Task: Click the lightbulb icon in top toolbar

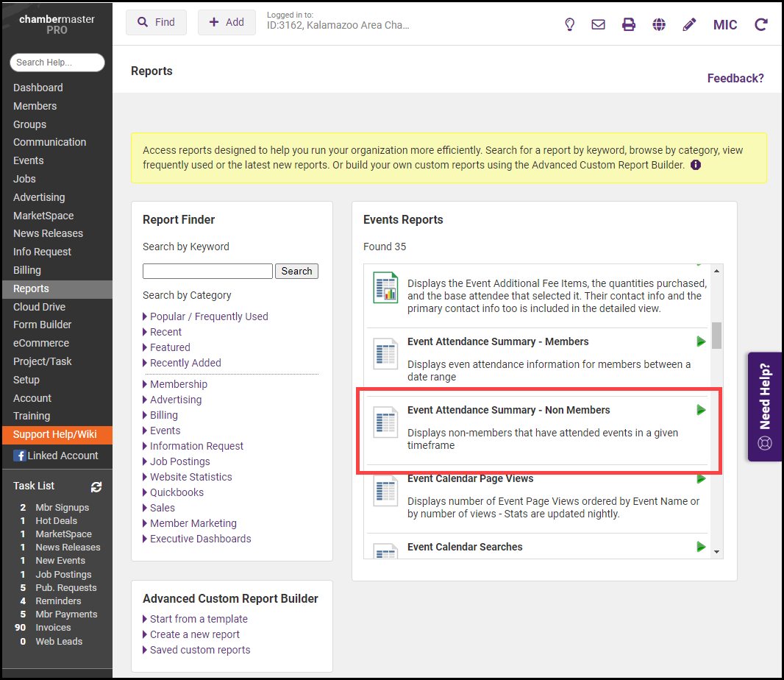Action: coord(569,24)
